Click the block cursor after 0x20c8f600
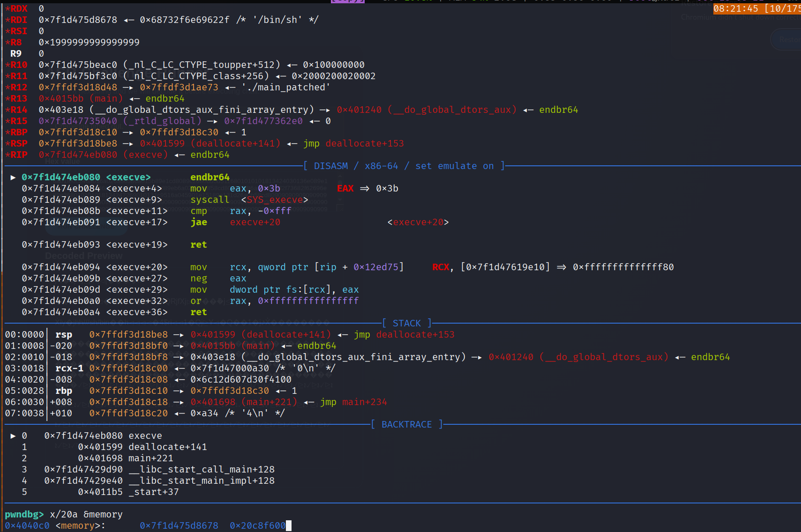The width and height of the screenshot is (801, 532). click(289, 525)
